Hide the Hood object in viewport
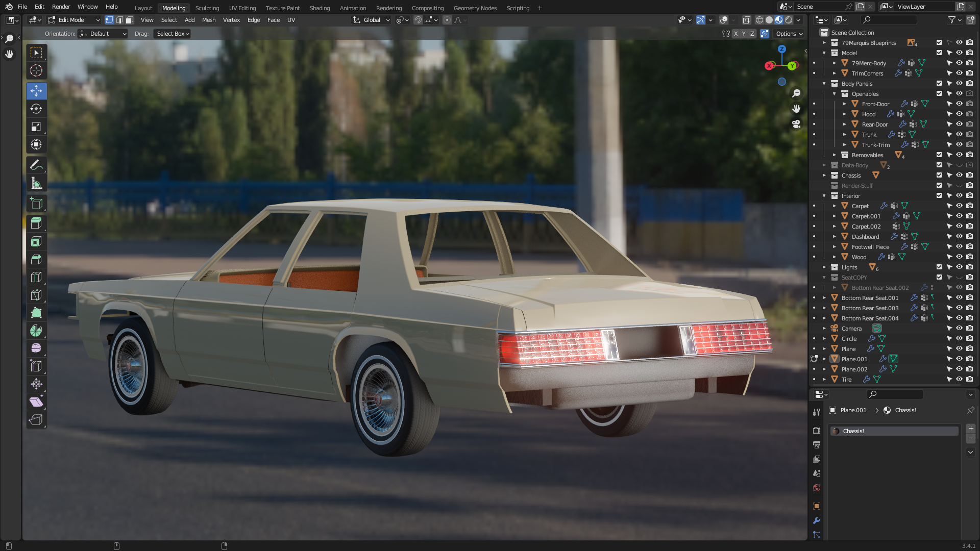 959,114
